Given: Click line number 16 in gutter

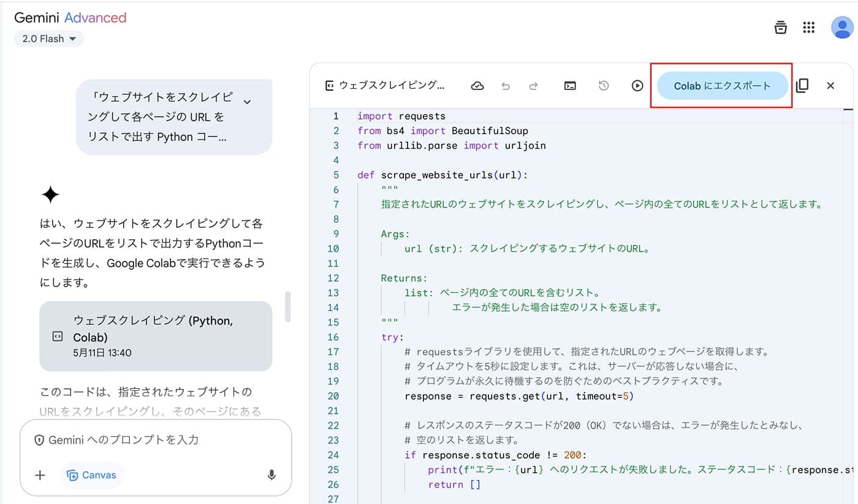Looking at the screenshot, I should click(x=333, y=337).
